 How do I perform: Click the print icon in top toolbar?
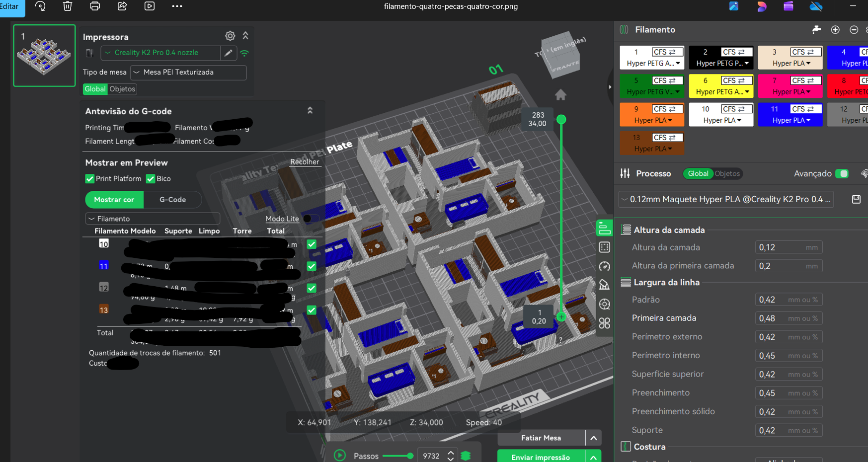pyautogui.click(x=95, y=6)
